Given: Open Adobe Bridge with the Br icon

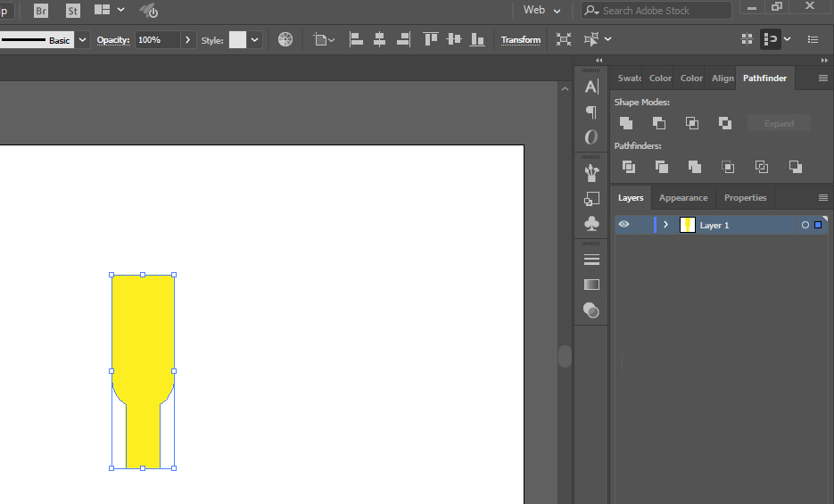Looking at the screenshot, I should (x=41, y=11).
